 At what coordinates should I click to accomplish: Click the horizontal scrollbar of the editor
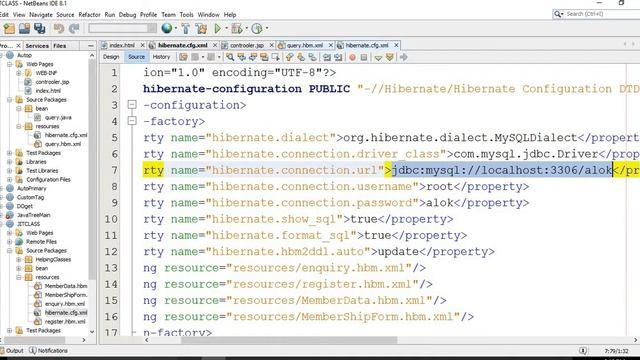pos(289,340)
